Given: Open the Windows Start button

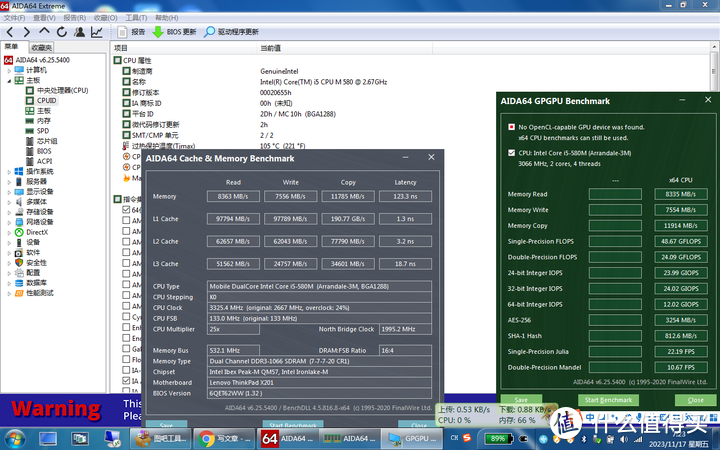Looking at the screenshot, I should (14, 439).
